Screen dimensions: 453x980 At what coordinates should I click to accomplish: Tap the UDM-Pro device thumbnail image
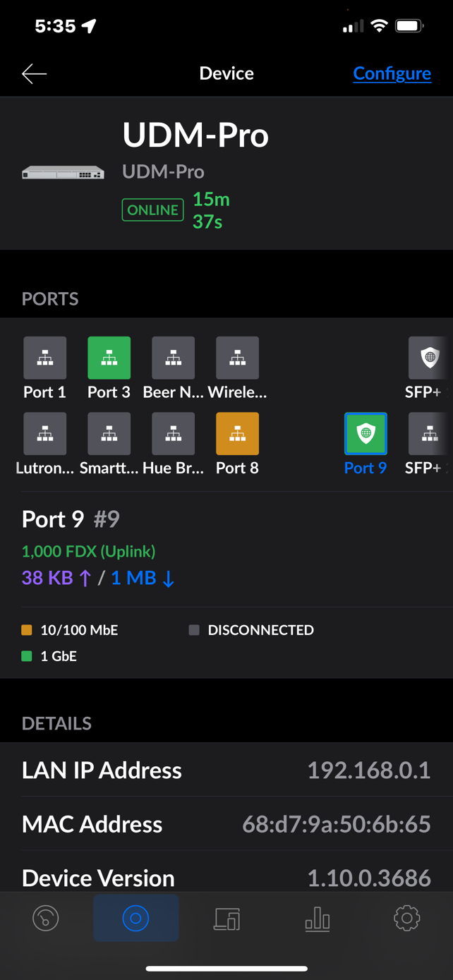[63, 173]
